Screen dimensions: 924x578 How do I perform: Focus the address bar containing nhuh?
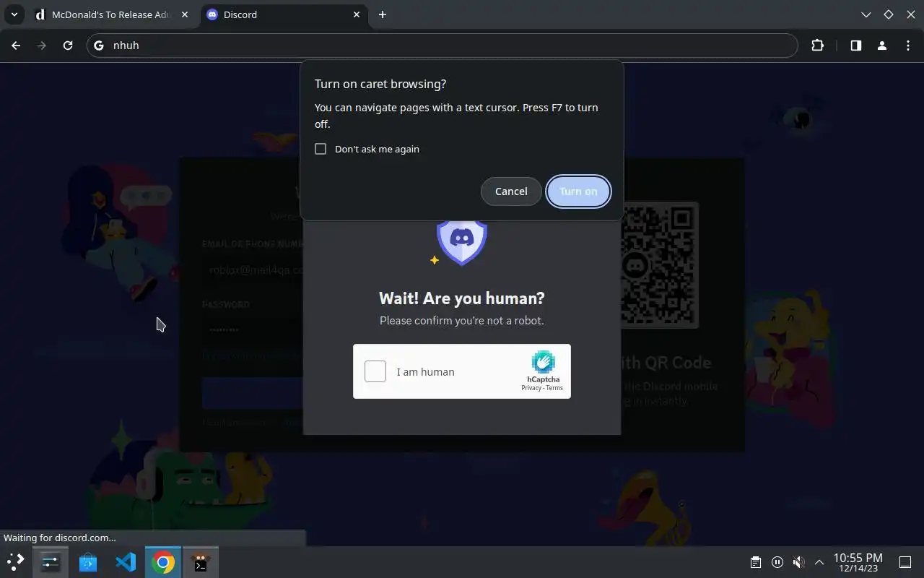pos(443,46)
